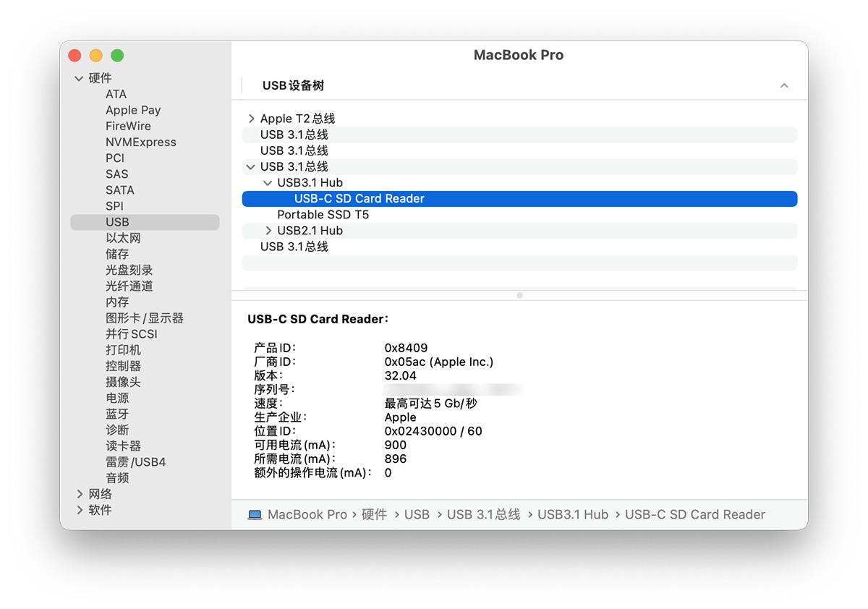This screenshot has width=868, height=609.
Task: Select Portable SSD T5 in the device tree
Action: point(323,215)
